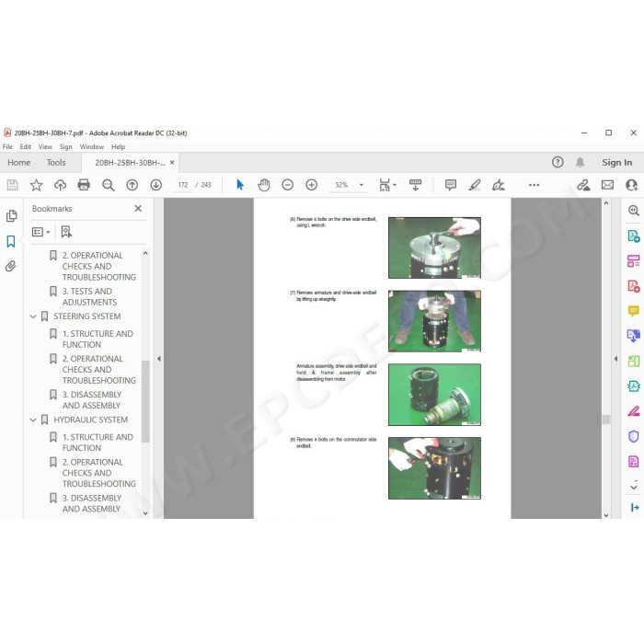The width and height of the screenshot is (644, 644).
Task: Enable scrolling mode icon
Action: [x=415, y=185]
